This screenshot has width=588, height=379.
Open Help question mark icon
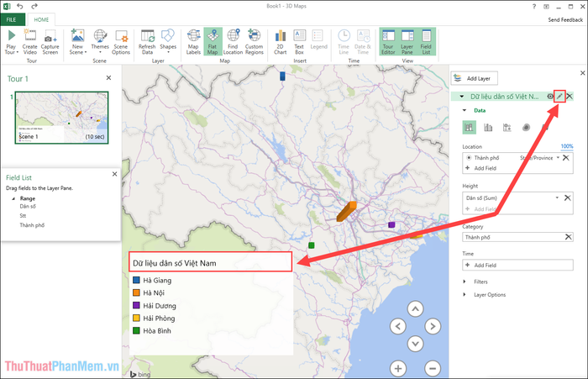534,7
